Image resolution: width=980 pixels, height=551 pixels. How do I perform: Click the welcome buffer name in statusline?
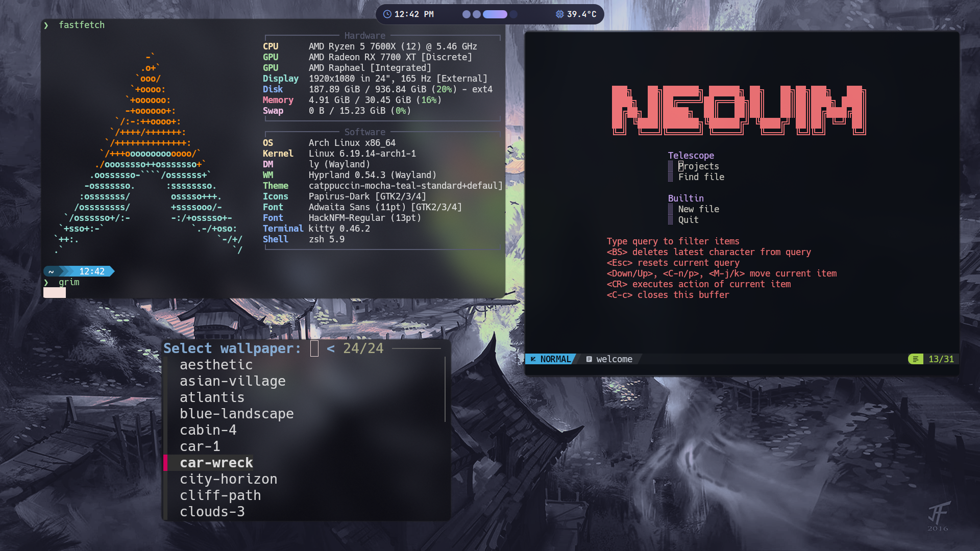pos(615,359)
